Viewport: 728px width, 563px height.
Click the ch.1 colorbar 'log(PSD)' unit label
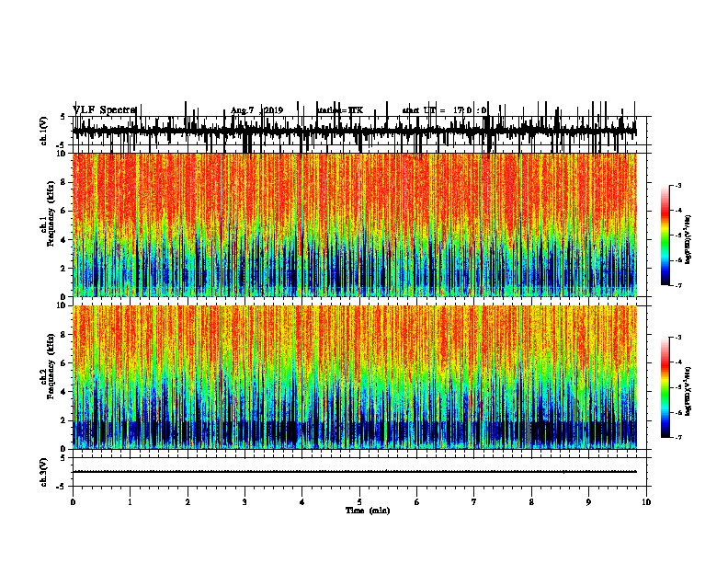coord(688,240)
